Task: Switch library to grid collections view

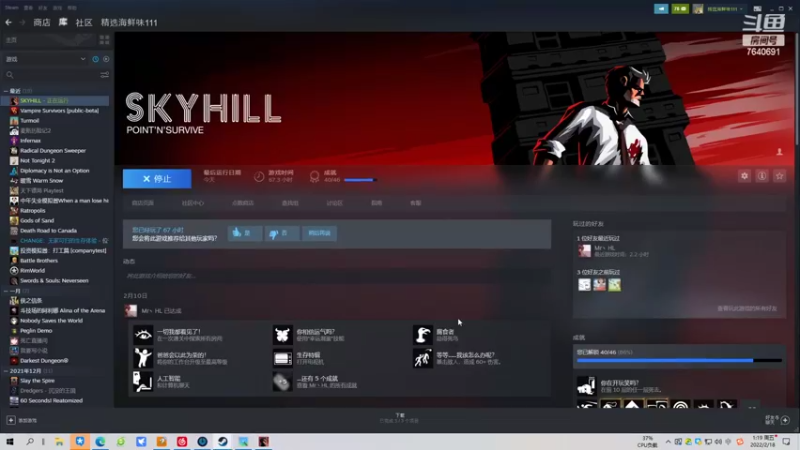Action: click(105, 40)
